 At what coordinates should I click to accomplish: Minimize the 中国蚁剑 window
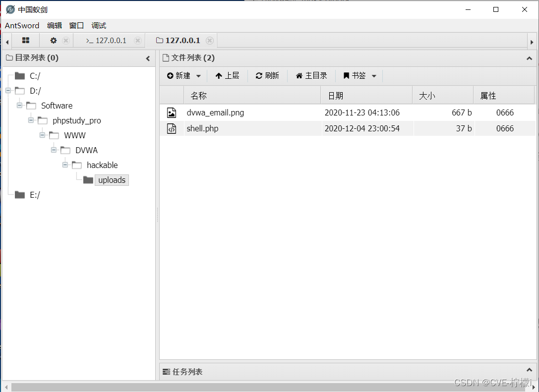point(468,9)
